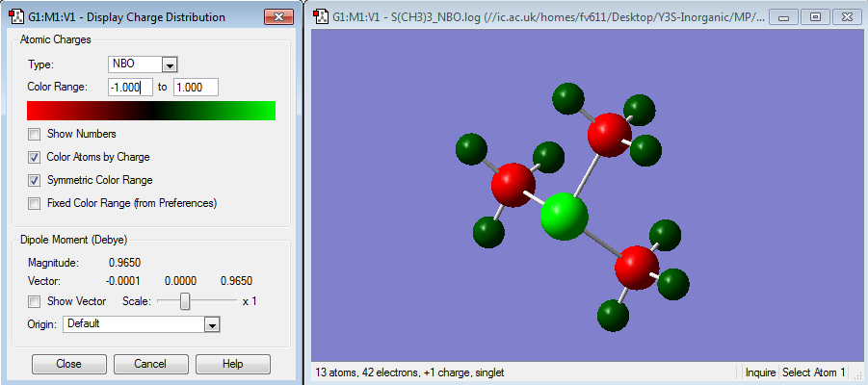Close the Display Charge Distribution dialog with X
This screenshot has height=385, width=868.
(279, 17)
